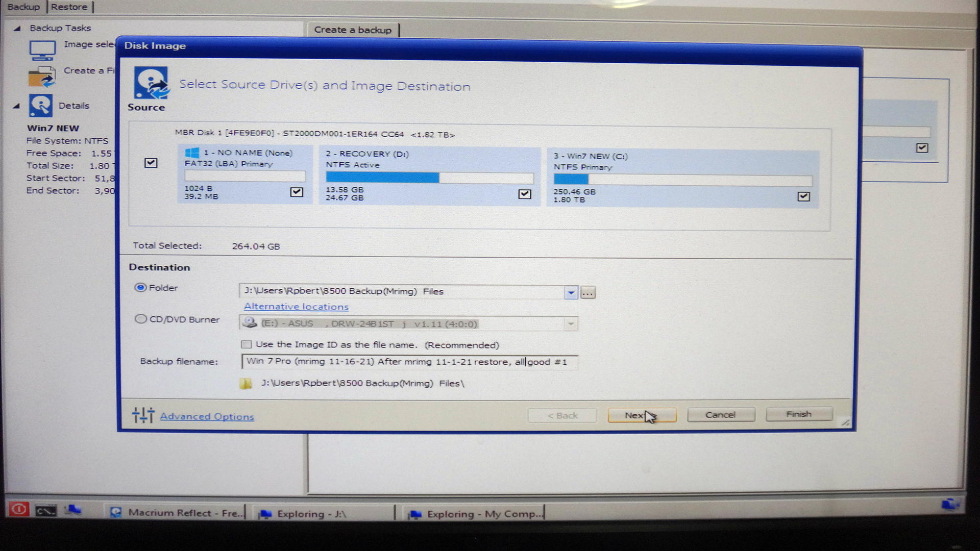Click the browse ellipsis button

pyautogui.click(x=587, y=293)
